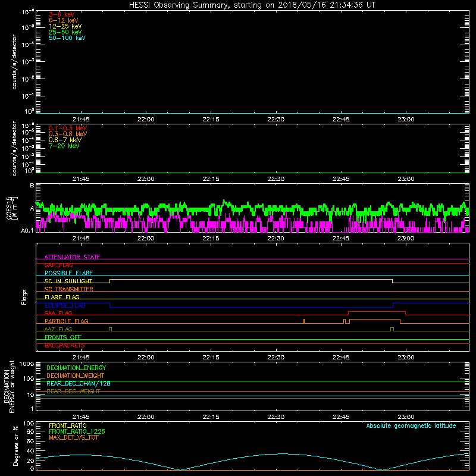Click the AAZ_FLAG label
Viewport: 476px width, 476px height.
point(58,329)
